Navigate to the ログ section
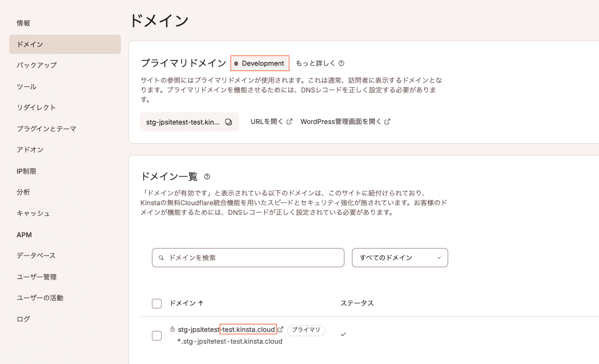 [22, 319]
